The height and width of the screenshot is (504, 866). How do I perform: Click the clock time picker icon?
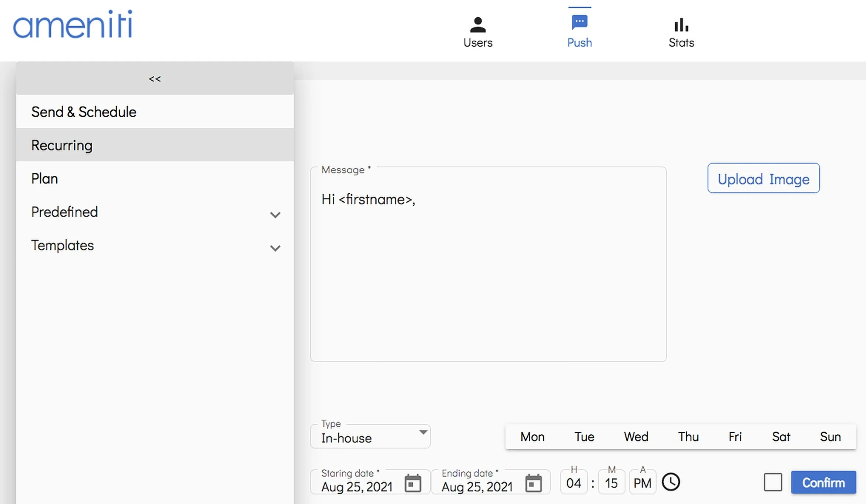(x=671, y=482)
